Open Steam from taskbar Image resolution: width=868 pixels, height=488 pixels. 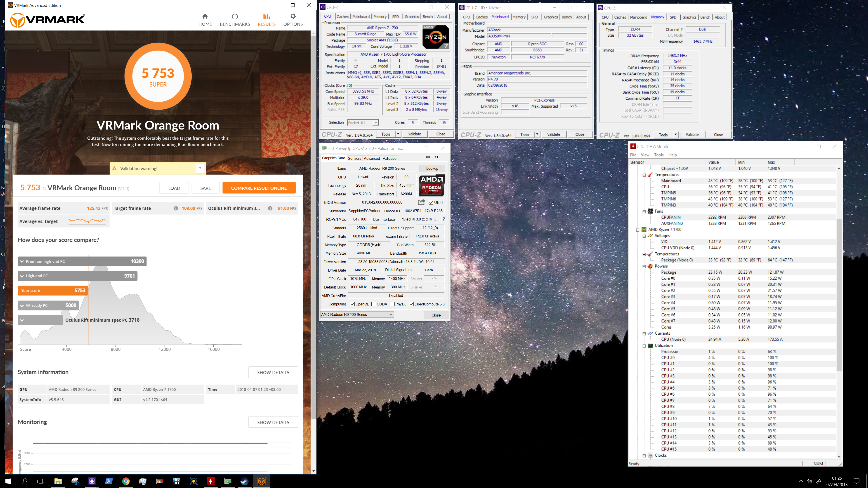coord(244,481)
